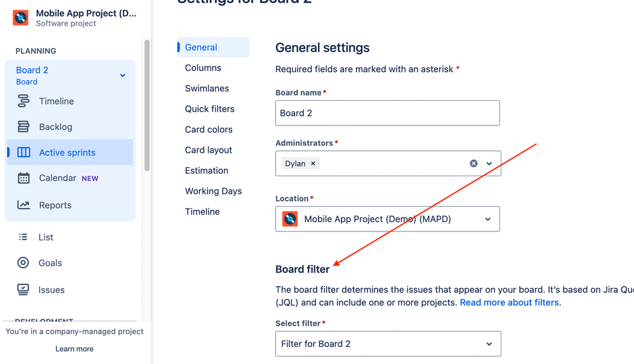Open the Location project dropdown

click(387, 219)
